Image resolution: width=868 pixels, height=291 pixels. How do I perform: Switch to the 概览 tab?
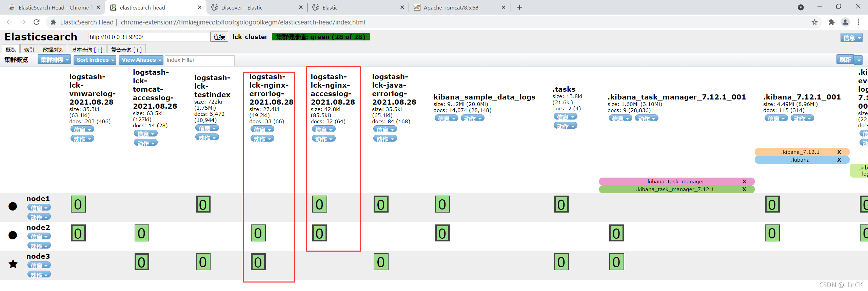coord(11,49)
